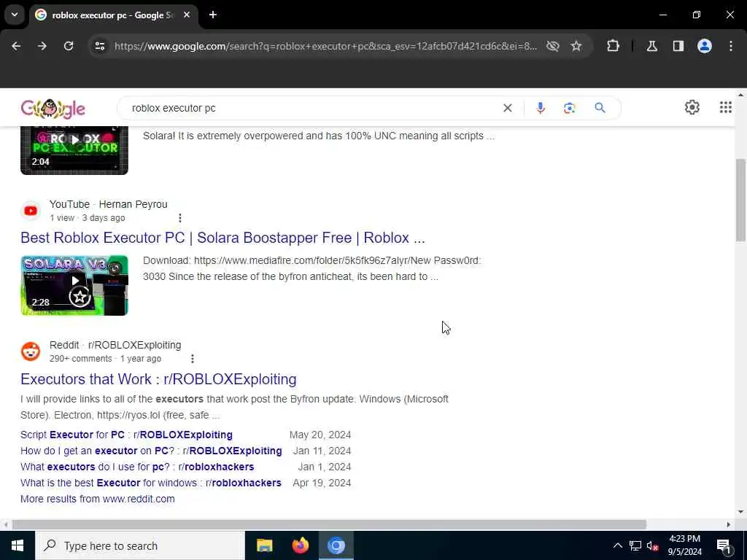The image size is (747, 560).
Task: Click the horizontal scrollbar thumb
Action: (329, 525)
